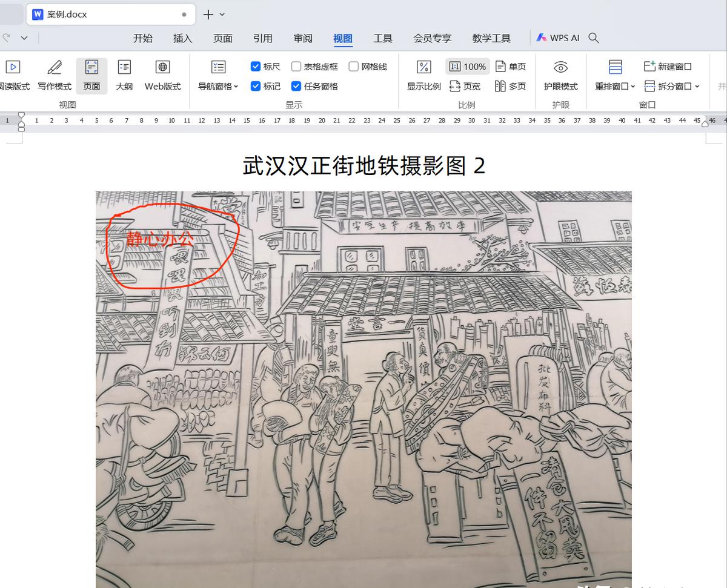Screen dimensions: 727x588
Task: Select the embedded street engraving picture
Action: pos(363,389)
